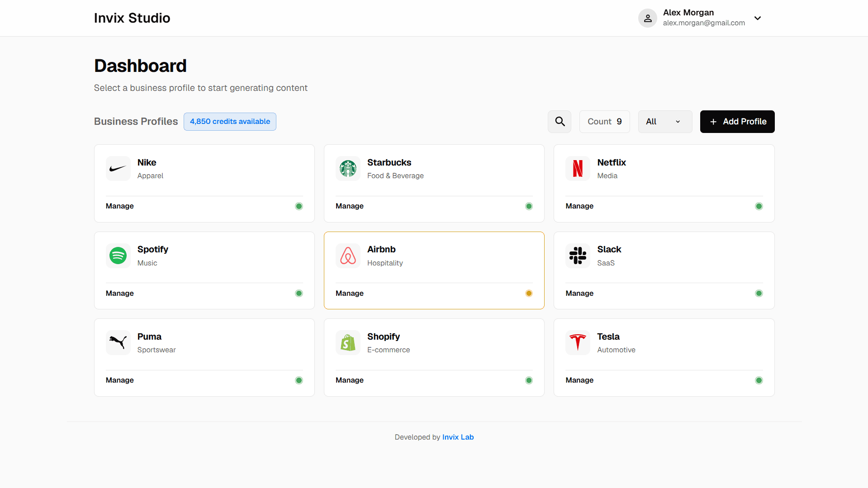Image resolution: width=868 pixels, height=488 pixels.
Task: Select the Netflix profile name
Action: click(612, 162)
